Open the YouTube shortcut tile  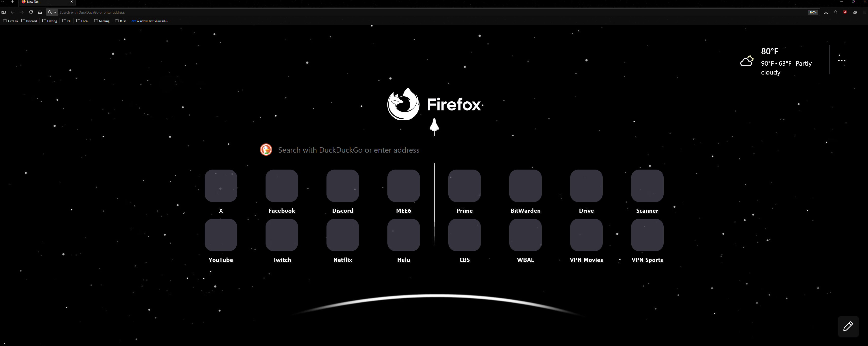coord(221,235)
